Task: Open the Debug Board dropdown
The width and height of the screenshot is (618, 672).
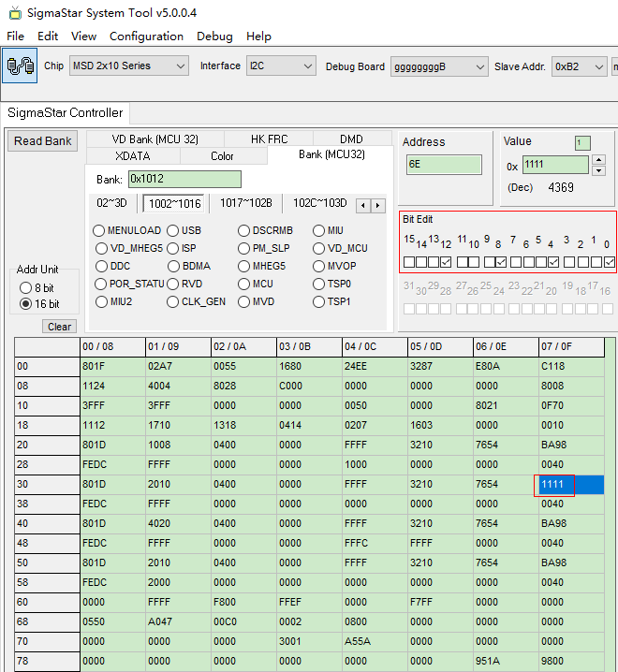Action: (439, 66)
